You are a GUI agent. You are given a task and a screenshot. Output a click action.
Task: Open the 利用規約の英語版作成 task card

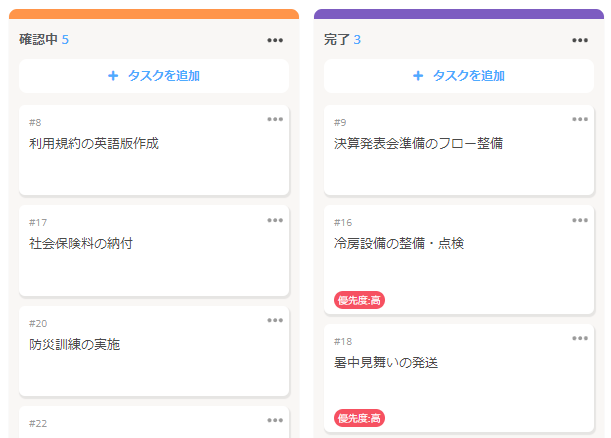click(154, 150)
